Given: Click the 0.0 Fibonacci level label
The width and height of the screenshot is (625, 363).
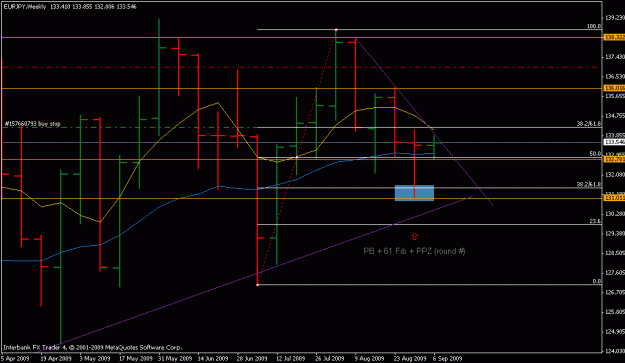Looking at the screenshot, I should pos(597,281).
